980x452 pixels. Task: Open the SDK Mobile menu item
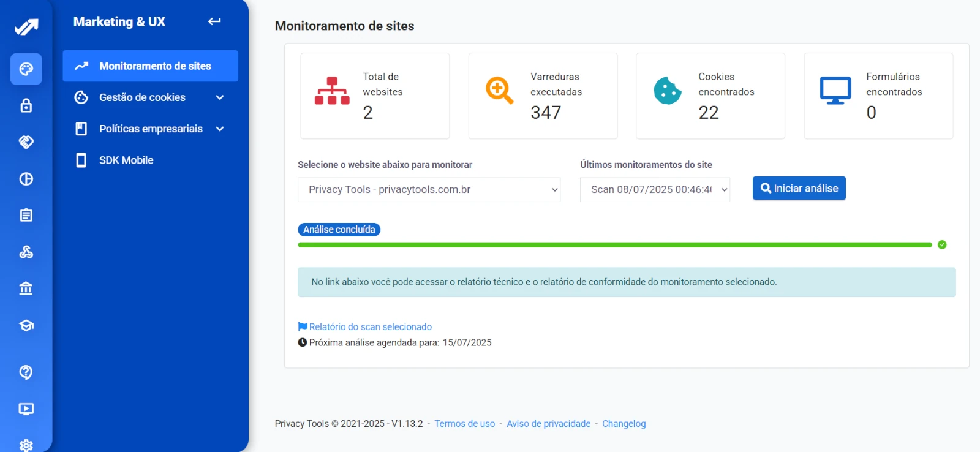pyautogui.click(x=126, y=160)
